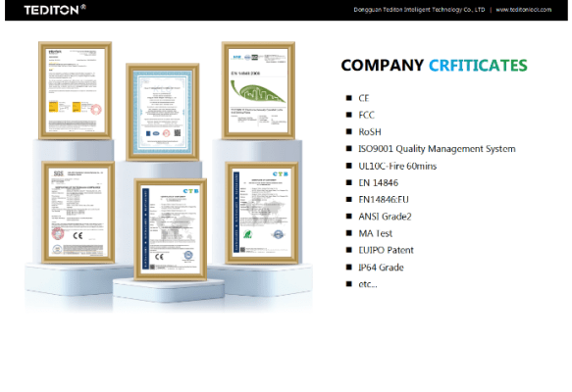Select ANSI Grade2 list item
Viewport: 572px width, 392px height.
point(385,217)
